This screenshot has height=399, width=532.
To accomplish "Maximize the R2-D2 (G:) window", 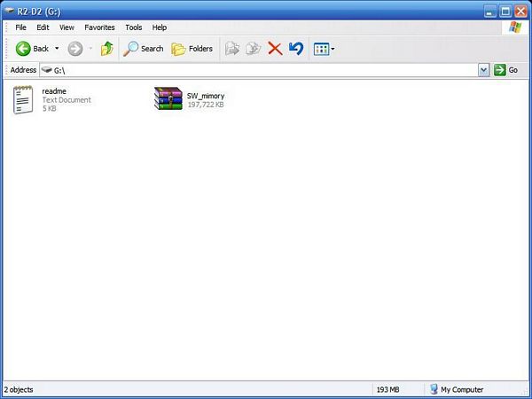I will [x=505, y=11].
